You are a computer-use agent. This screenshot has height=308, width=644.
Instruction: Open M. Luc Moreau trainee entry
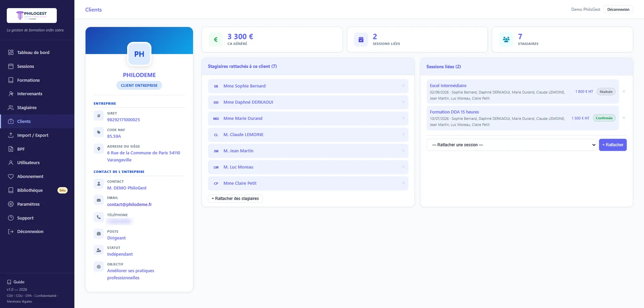point(308,167)
